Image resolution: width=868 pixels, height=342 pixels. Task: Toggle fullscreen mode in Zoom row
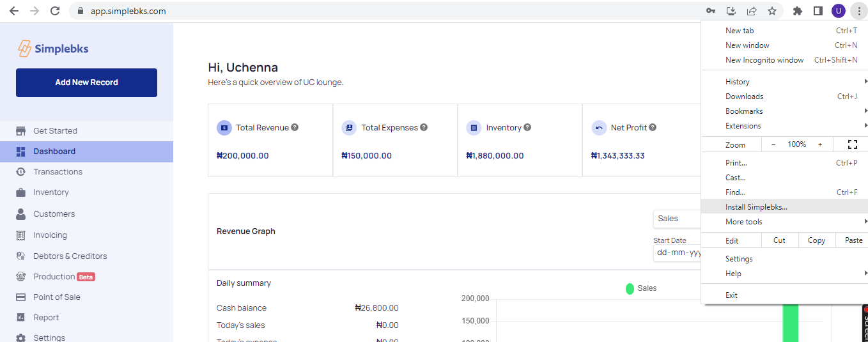tap(852, 144)
